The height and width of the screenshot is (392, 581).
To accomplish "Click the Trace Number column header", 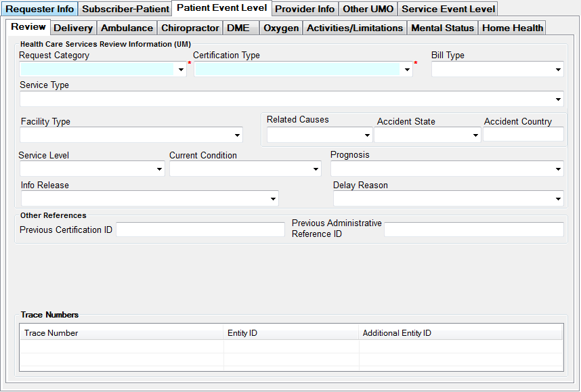I will pos(122,333).
